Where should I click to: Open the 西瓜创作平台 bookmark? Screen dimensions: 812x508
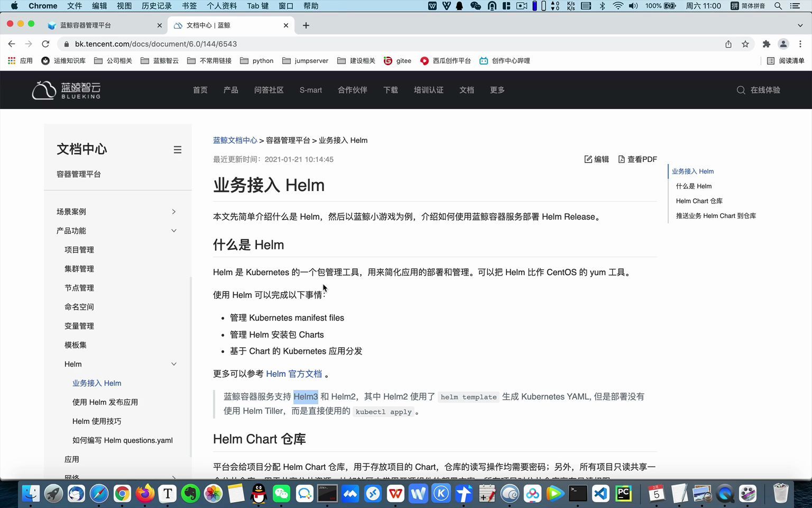click(446, 61)
